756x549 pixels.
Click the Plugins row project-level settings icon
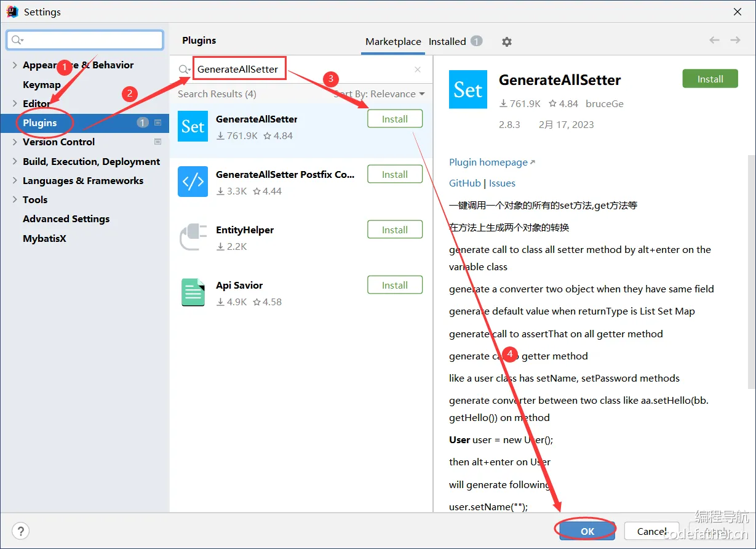pos(157,122)
